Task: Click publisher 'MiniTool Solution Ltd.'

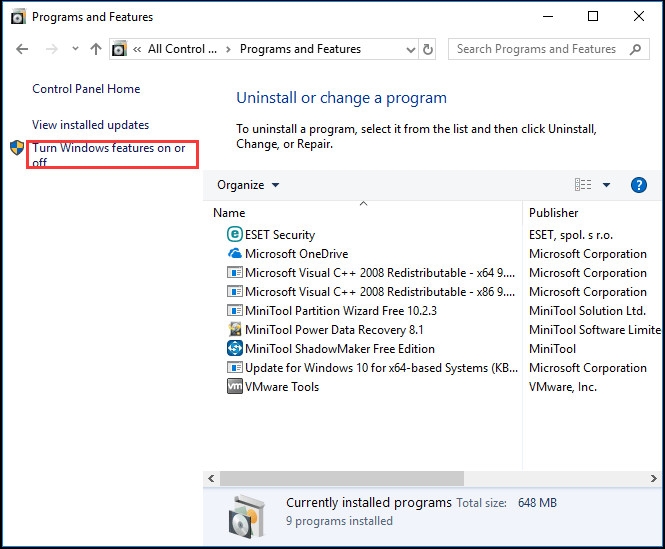Action: pos(587,311)
